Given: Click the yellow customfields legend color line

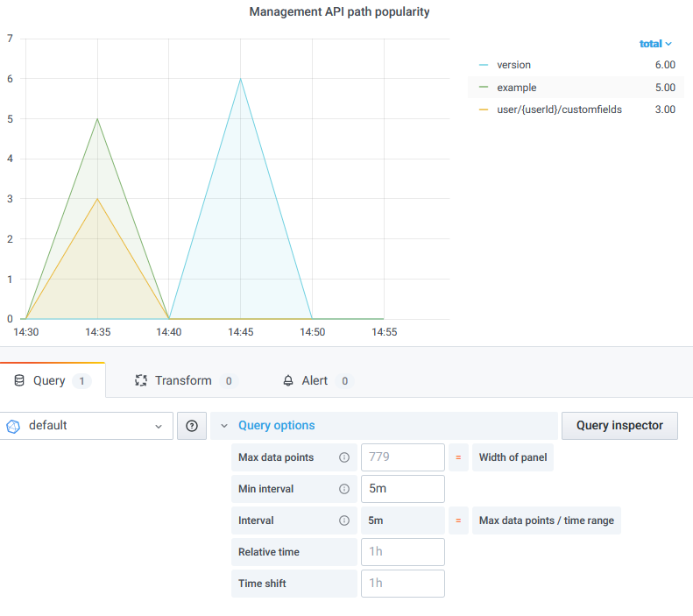Looking at the screenshot, I should coord(484,110).
